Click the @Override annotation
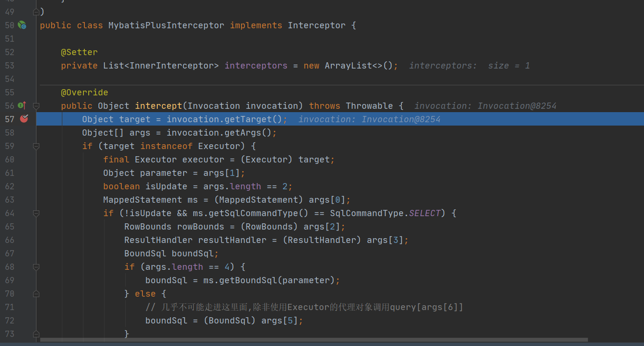Viewport: 644px width, 346px height. 84,92
